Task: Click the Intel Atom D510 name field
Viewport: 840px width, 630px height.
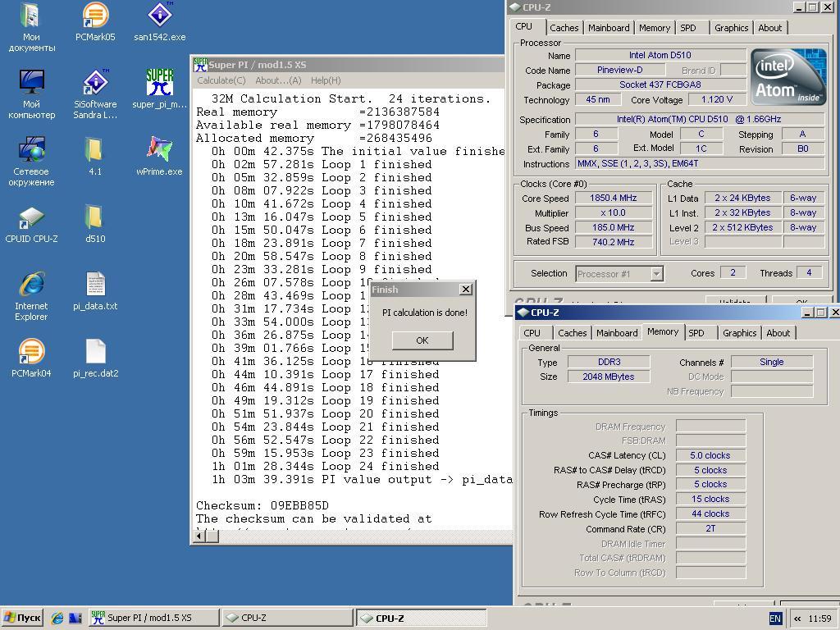Action: tap(660, 55)
